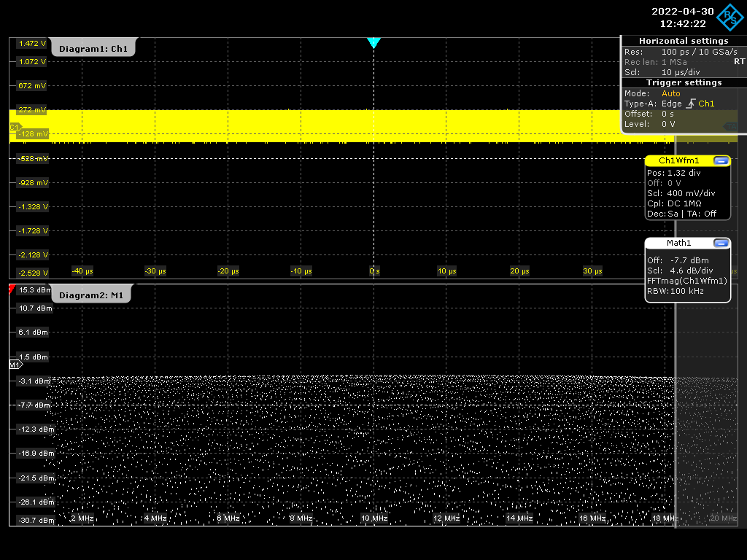
Task: Click the RBW:100 kHz value
Action: 675,291
